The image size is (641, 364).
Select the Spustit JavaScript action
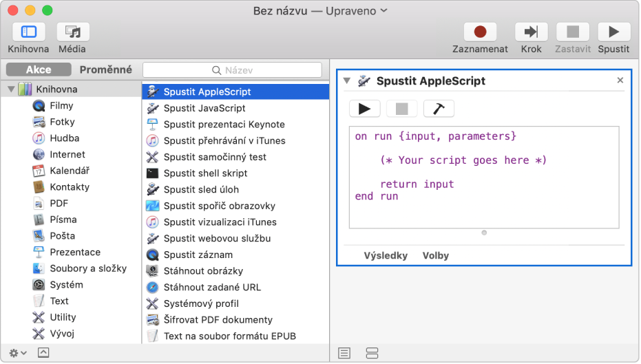point(235,108)
